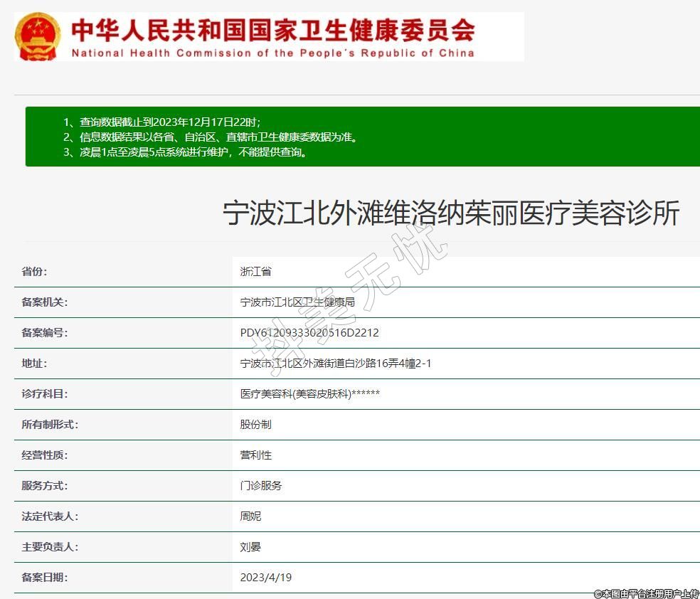Image resolution: width=700 pixels, height=599 pixels.
Task: Click the service type value 门诊服务
Action: [x=261, y=486]
